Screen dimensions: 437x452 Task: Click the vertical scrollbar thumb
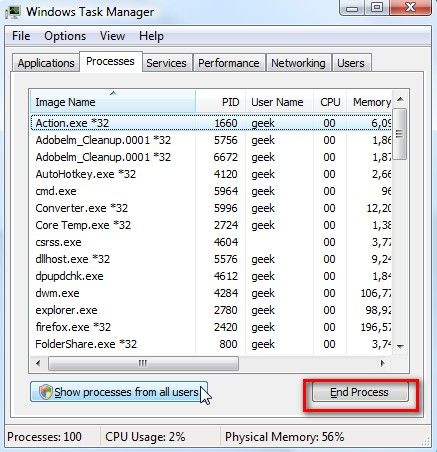pyautogui.click(x=400, y=134)
